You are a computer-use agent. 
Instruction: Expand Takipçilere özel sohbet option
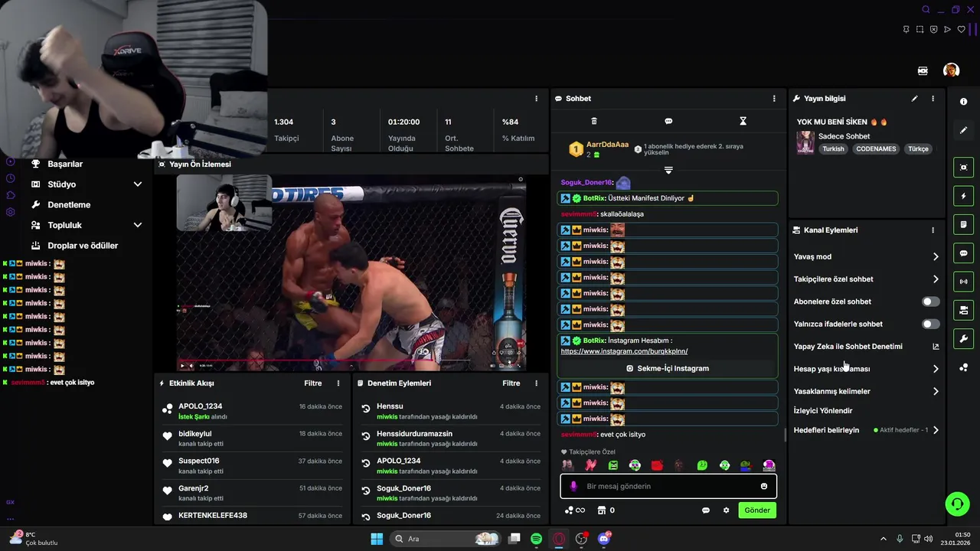(x=936, y=279)
